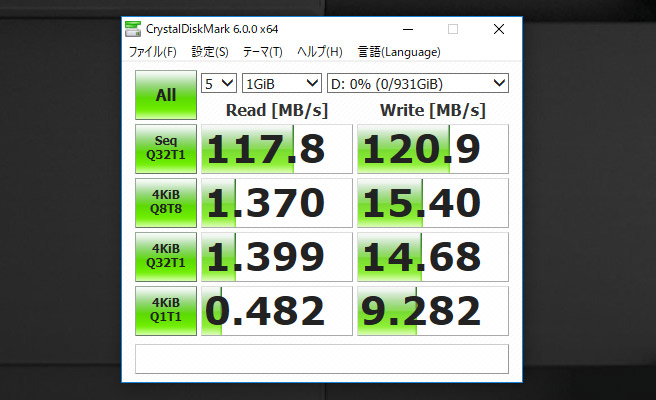Image resolution: width=656 pixels, height=400 pixels.
Task: Click the 9.282 Q1T1 write result
Action: tap(433, 311)
